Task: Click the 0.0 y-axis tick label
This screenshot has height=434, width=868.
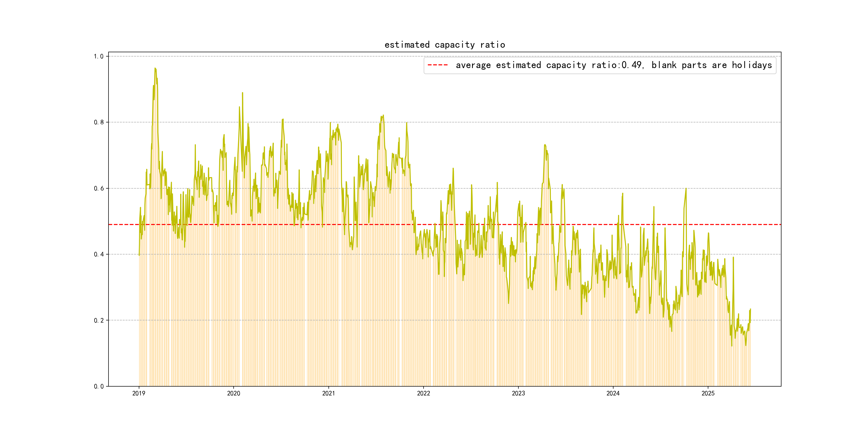Action: [99, 387]
